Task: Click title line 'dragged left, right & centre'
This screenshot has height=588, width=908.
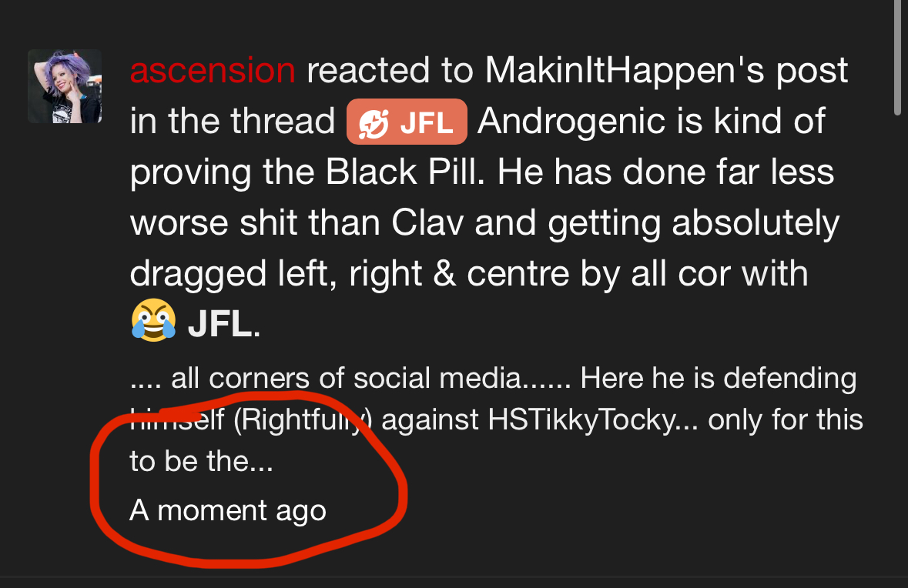Action: [350, 273]
